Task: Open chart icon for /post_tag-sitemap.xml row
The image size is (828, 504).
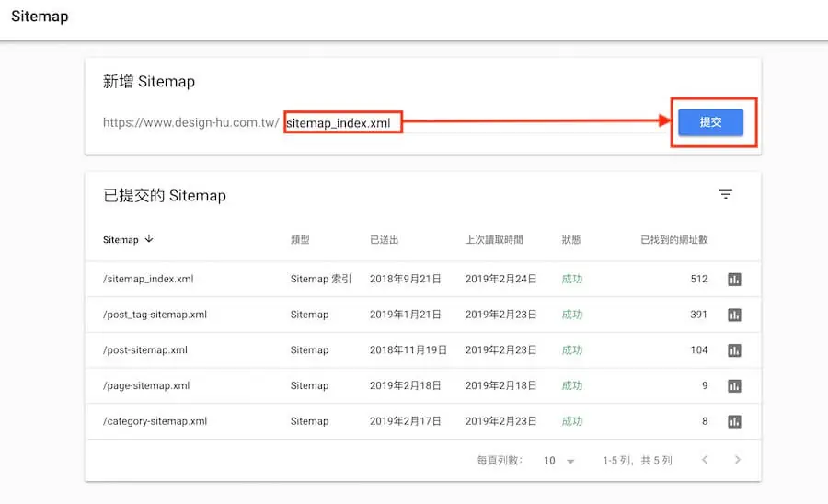Action: tap(734, 315)
